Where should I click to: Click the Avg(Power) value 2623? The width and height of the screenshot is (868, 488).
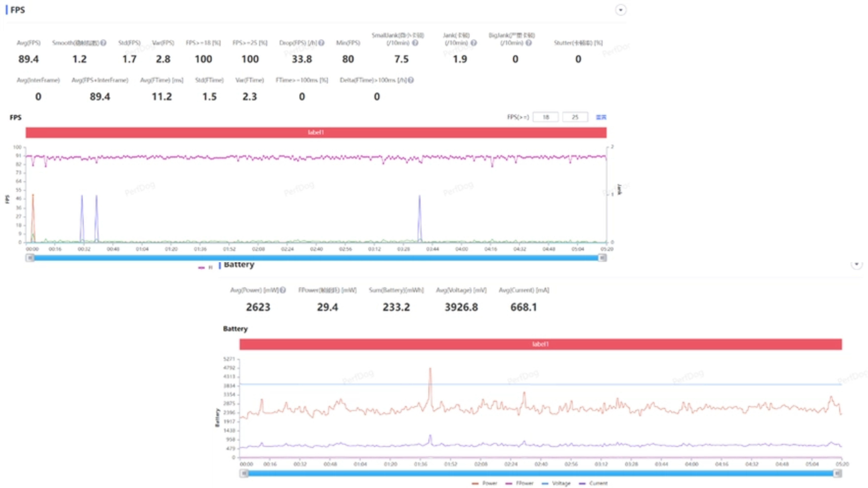click(x=258, y=307)
